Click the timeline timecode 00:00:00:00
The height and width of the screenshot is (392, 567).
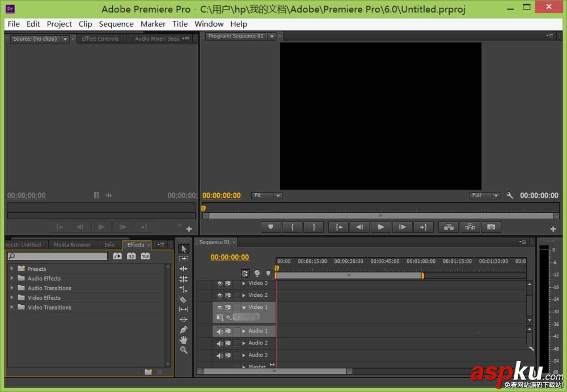coord(230,257)
